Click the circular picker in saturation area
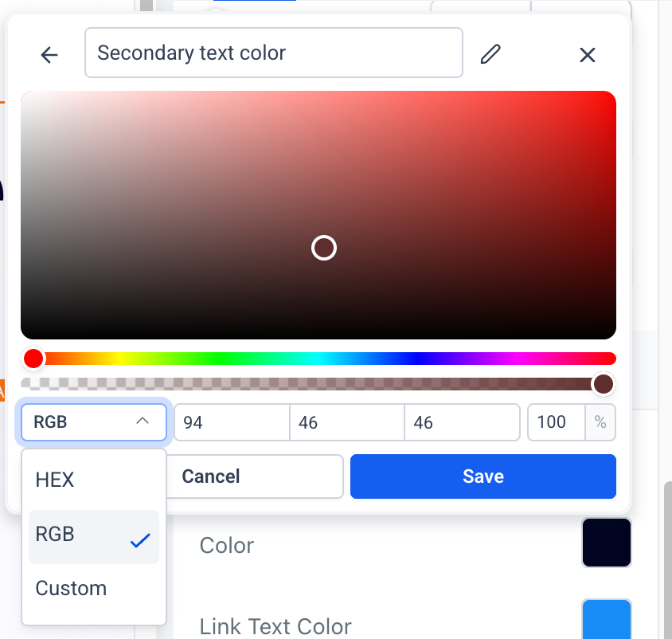This screenshot has height=639, width=672. point(324,248)
